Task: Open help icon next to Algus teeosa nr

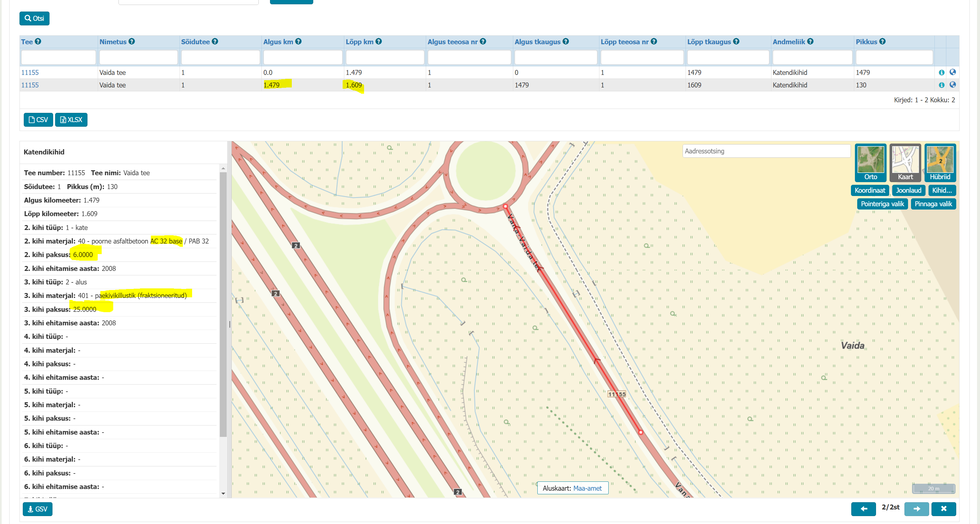Action: (483, 42)
